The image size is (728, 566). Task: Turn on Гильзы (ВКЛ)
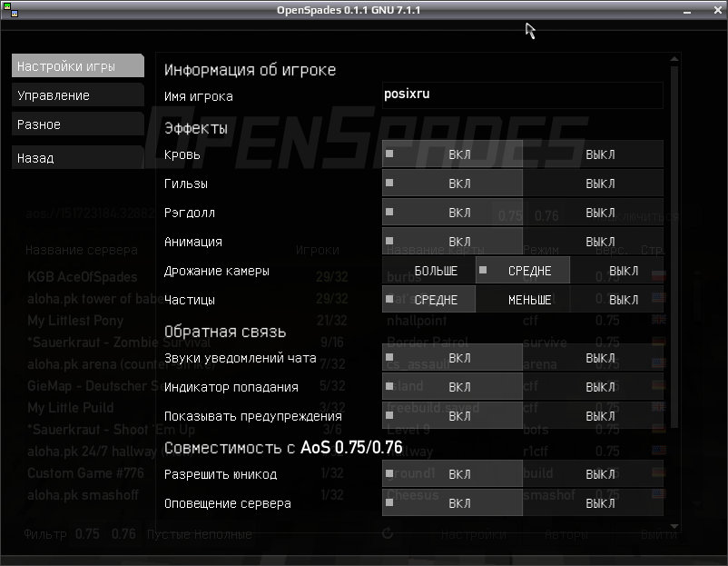[x=452, y=184]
